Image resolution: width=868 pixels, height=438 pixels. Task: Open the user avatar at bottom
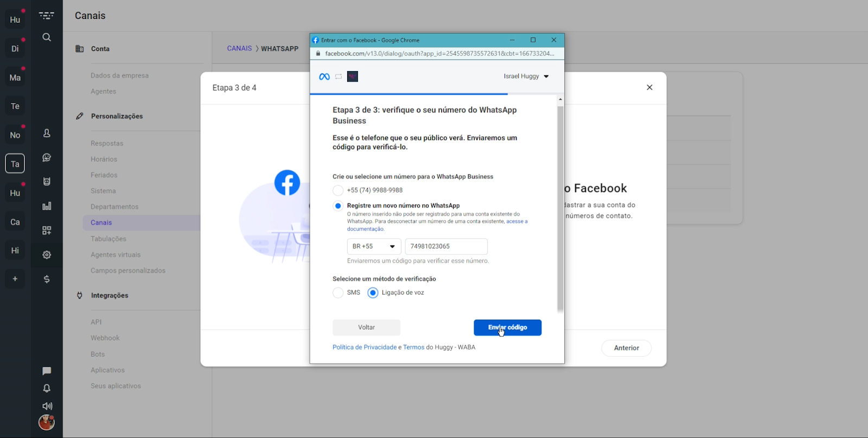point(47,422)
